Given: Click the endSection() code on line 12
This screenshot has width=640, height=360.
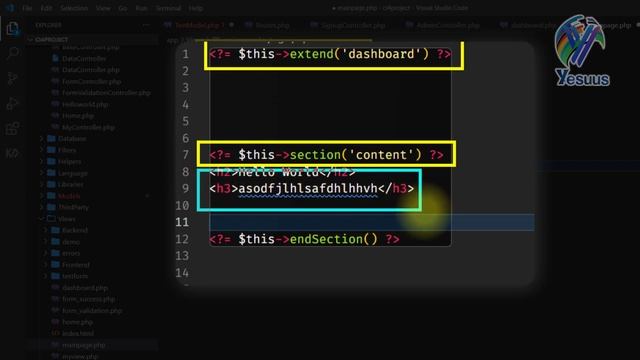Looking at the screenshot, I should point(333,239).
